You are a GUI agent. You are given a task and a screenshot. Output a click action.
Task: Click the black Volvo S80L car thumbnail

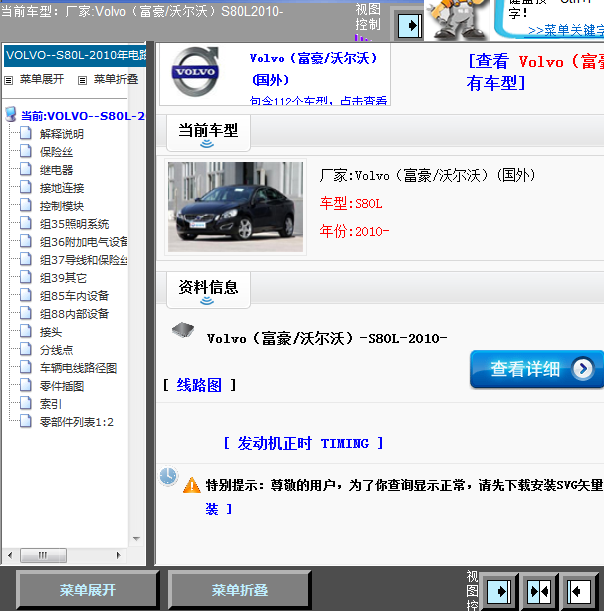click(235, 207)
